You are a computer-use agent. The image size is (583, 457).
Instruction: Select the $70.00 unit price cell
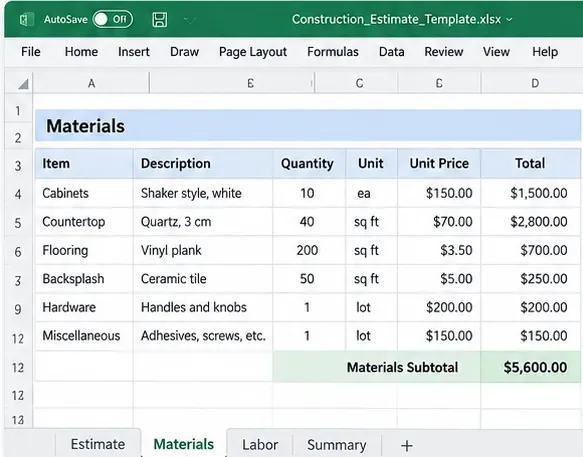[x=439, y=222]
